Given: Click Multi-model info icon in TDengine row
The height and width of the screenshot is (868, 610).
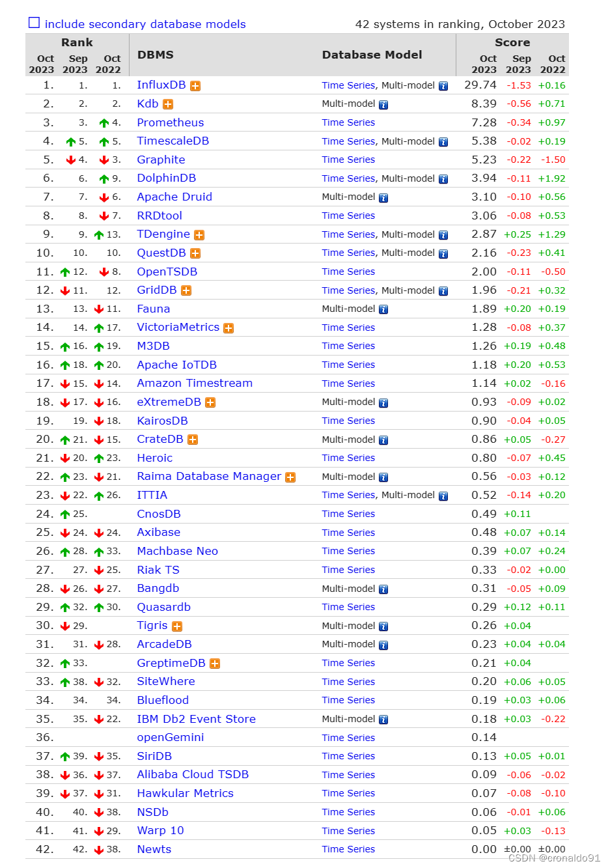Looking at the screenshot, I should [x=443, y=235].
